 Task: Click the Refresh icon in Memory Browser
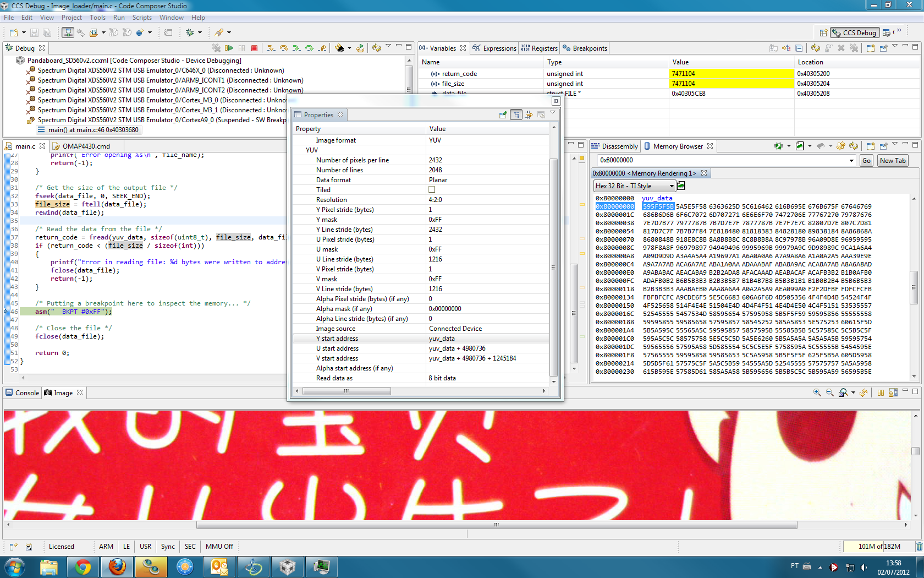coord(853,146)
